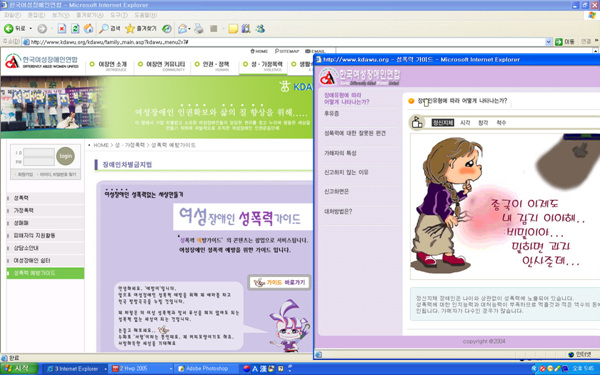Click the round login button

(x=65, y=156)
